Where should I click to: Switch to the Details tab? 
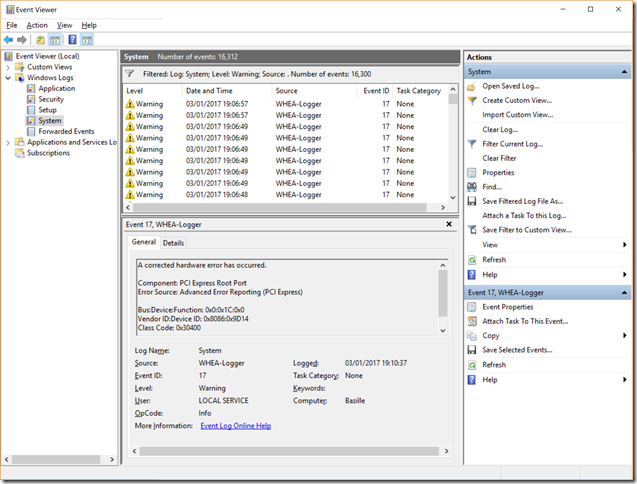(x=173, y=243)
